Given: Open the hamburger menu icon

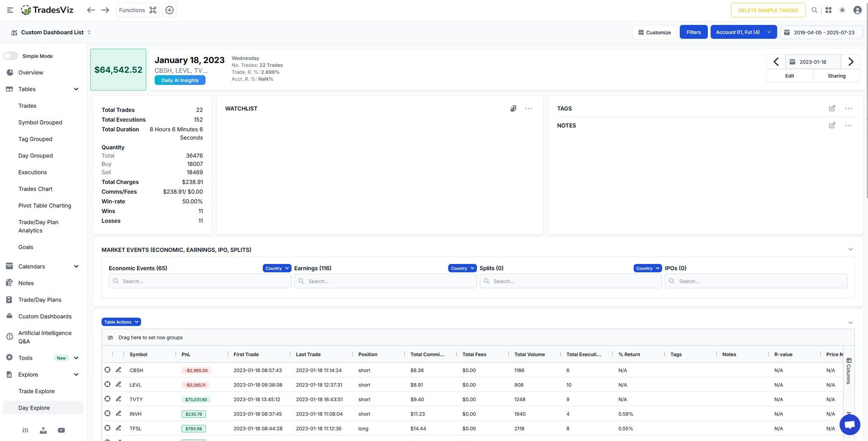Looking at the screenshot, I should (x=10, y=10).
